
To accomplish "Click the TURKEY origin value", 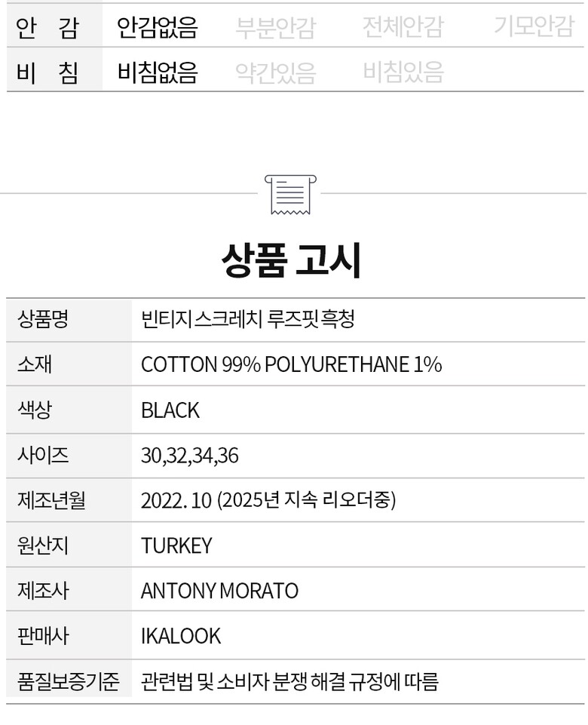I will [176, 545].
